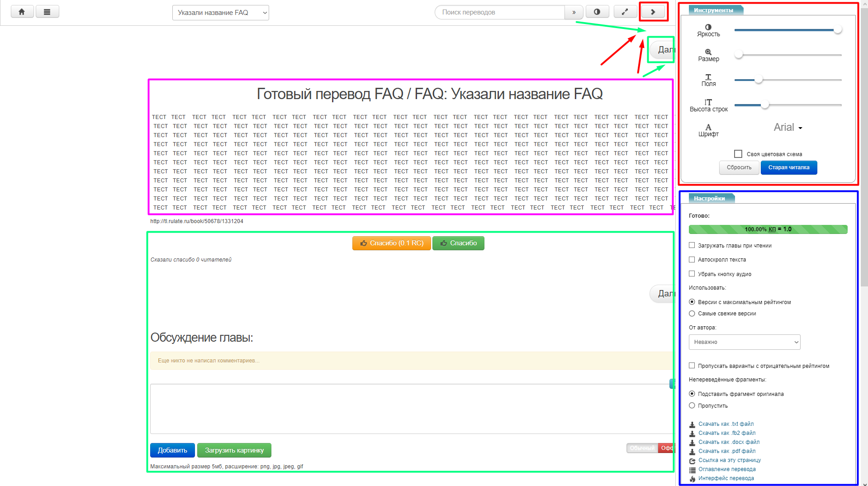The height and width of the screenshot is (486, 868).
Task: Click the Высота строк slider handle
Action: (764, 105)
